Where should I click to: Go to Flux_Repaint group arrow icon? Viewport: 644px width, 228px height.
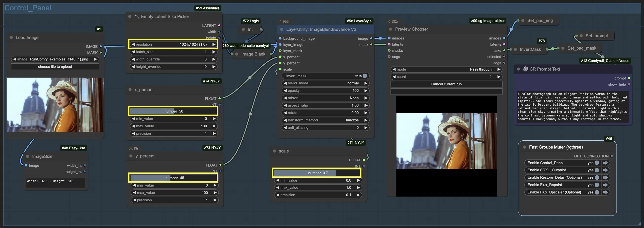point(606,185)
